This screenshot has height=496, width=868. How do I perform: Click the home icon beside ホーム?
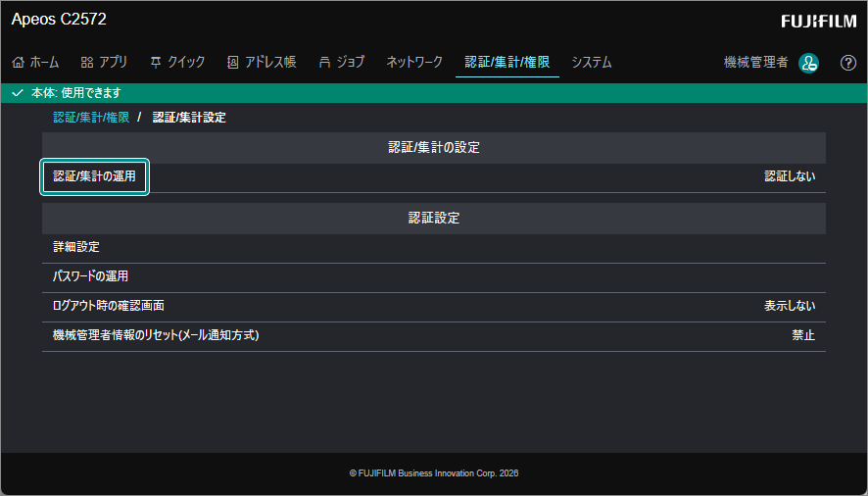pos(19,62)
